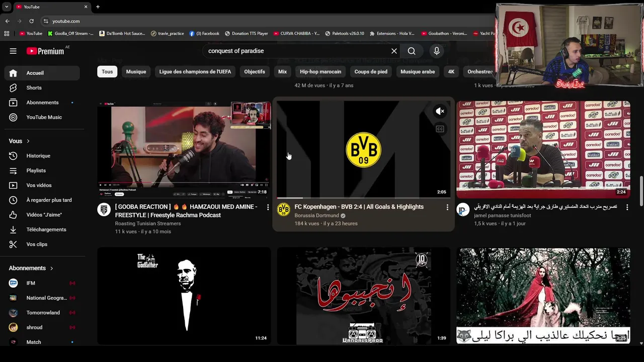The image size is (644, 362).
Task: Click jamel parnasse tunisfoot channel avatar
Action: tap(463, 209)
